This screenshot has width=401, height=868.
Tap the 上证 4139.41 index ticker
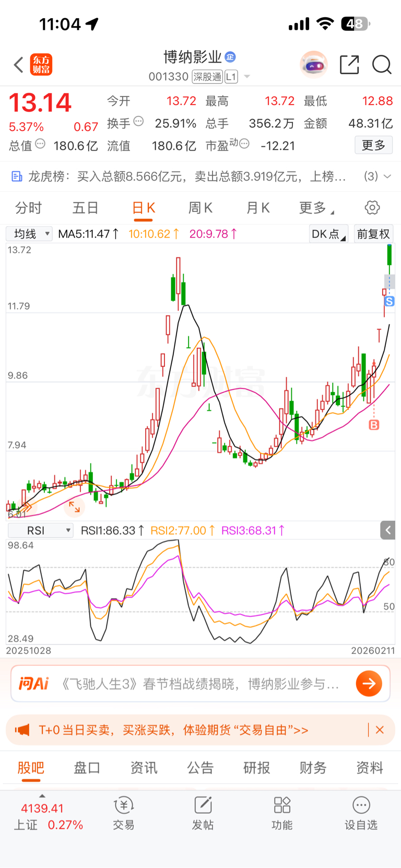[x=48, y=817]
